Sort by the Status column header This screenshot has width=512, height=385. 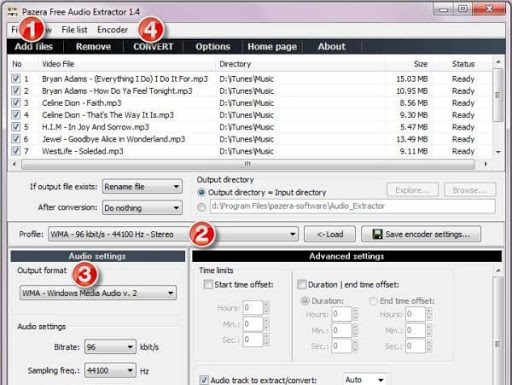(x=463, y=64)
